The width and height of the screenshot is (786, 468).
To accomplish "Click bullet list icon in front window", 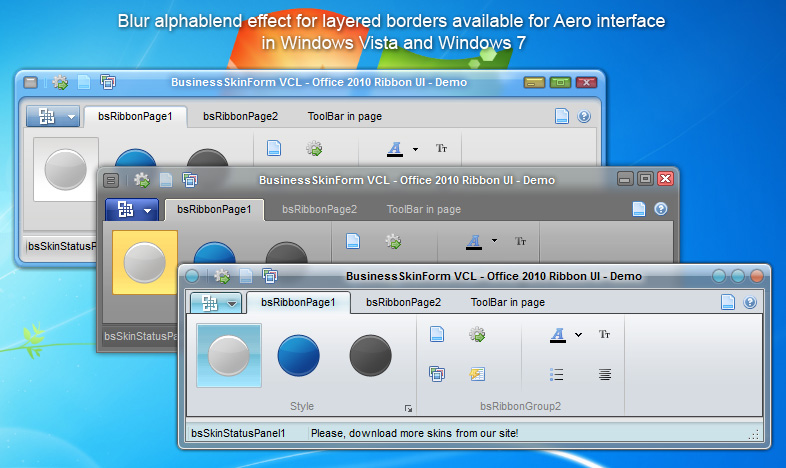I will coord(556,374).
